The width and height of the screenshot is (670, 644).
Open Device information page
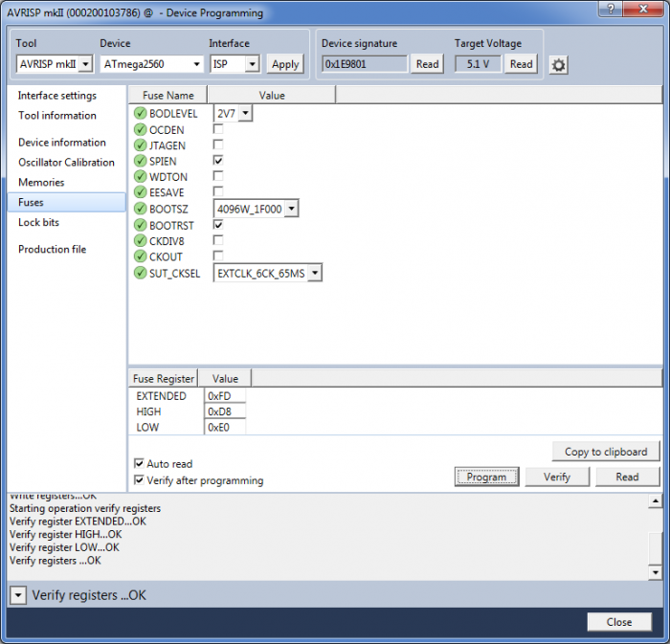click(x=62, y=143)
